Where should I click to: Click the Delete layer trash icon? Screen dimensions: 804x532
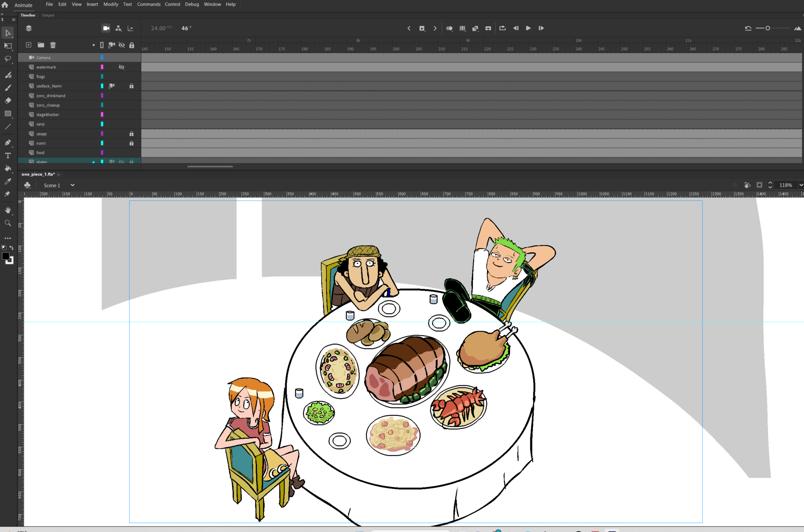pyautogui.click(x=53, y=45)
